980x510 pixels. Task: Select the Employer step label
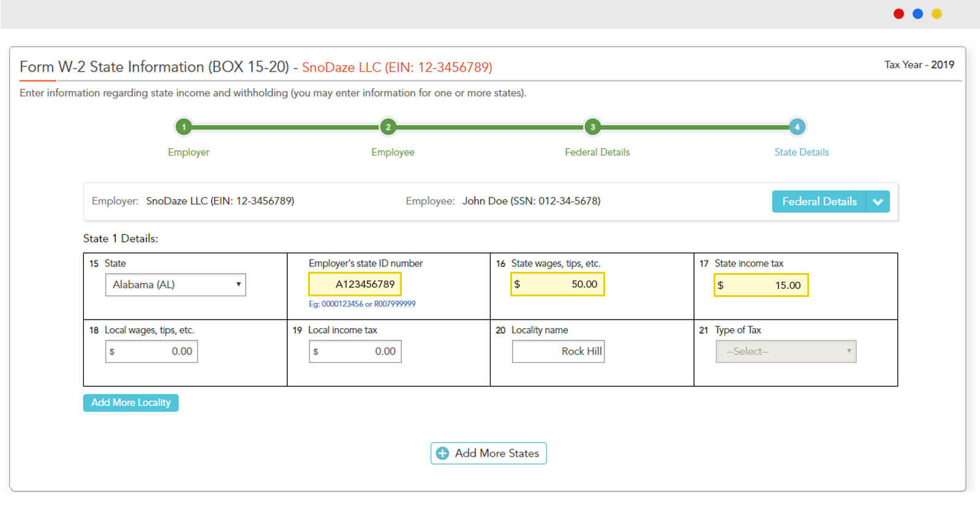[x=188, y=152]
